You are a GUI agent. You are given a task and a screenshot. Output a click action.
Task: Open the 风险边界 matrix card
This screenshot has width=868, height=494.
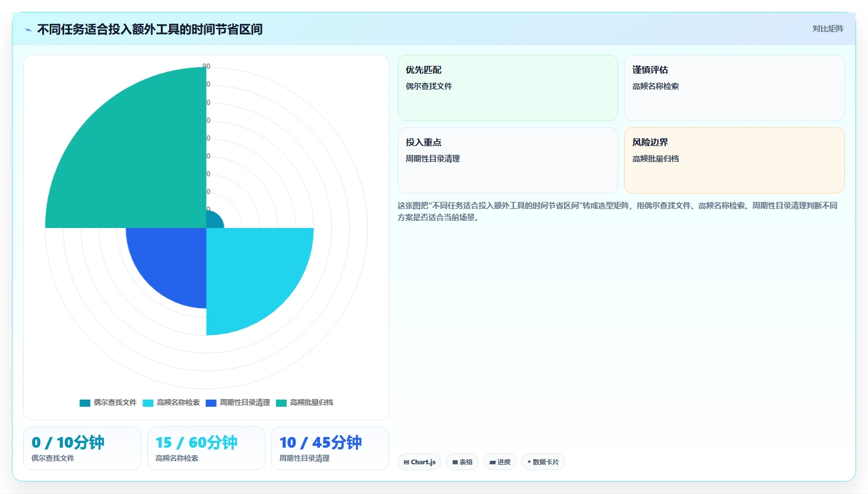(734, 160)
